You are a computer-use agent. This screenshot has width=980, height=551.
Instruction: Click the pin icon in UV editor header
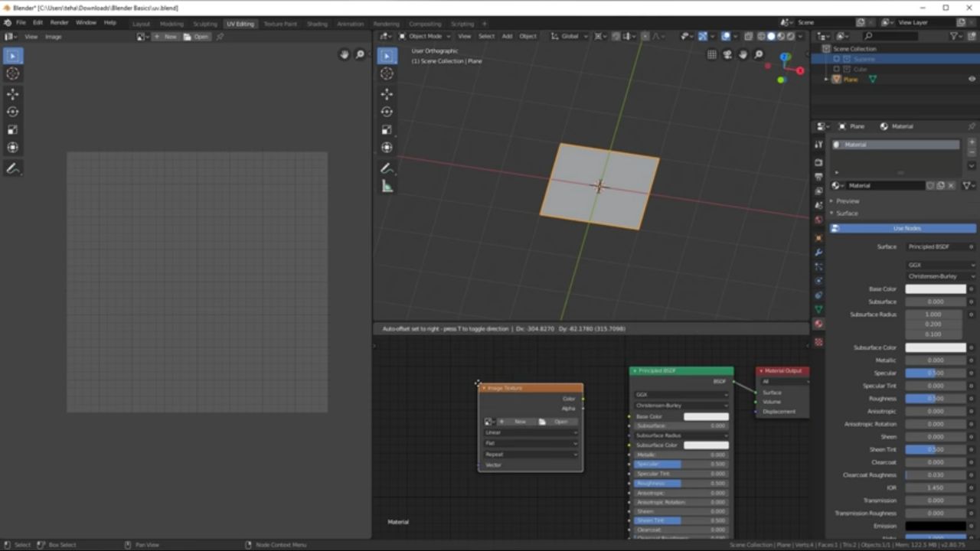[220, 36]
